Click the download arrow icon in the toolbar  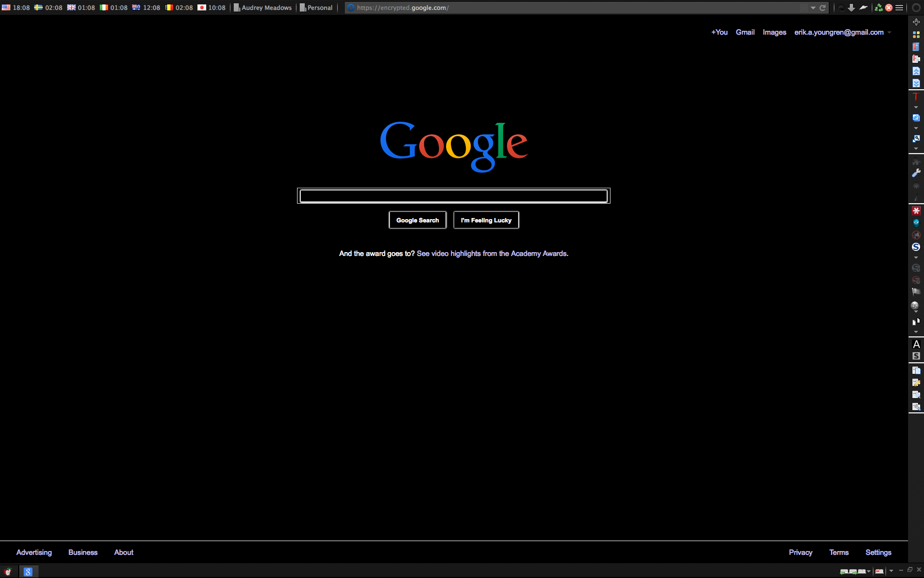851,8
